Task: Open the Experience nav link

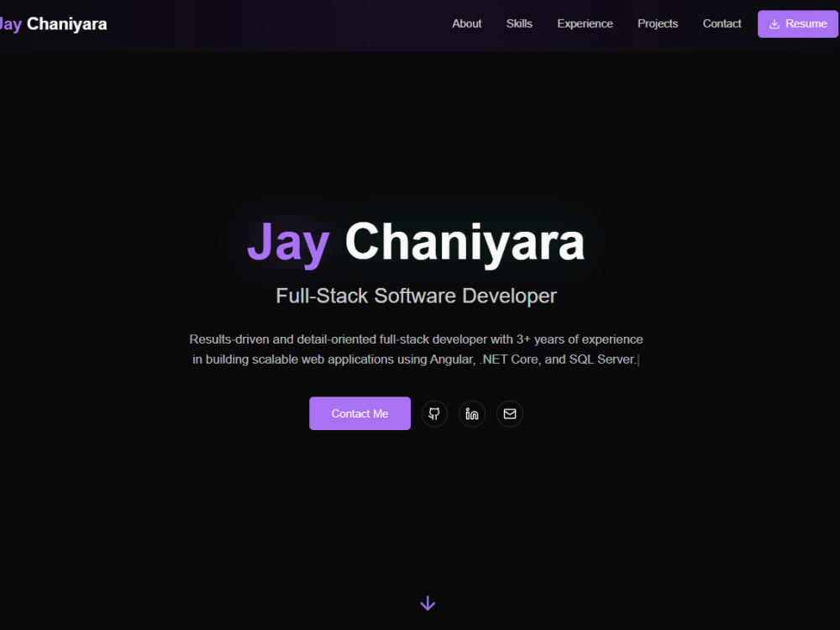Action: click(x=585, y=24)
